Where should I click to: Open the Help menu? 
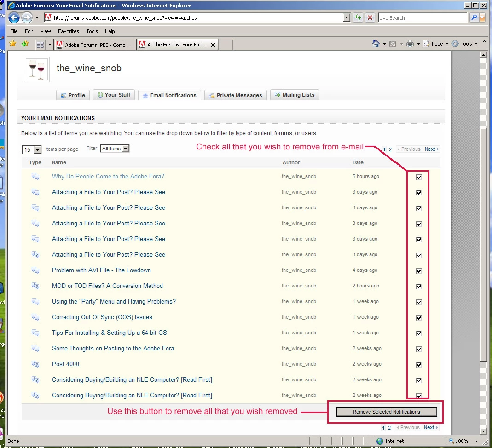click(110, 31)
